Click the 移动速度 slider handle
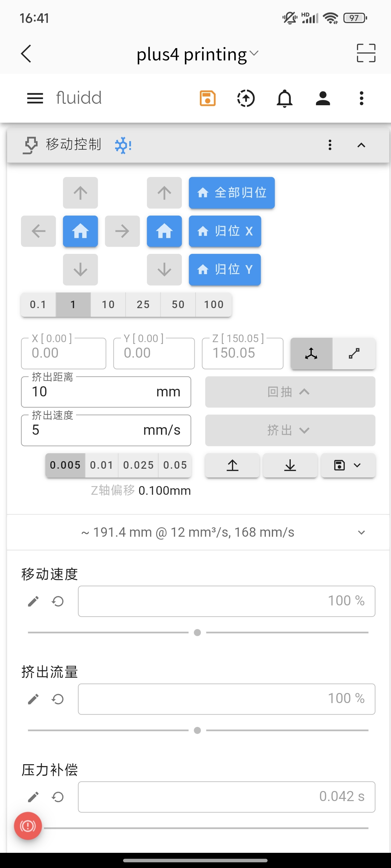Image resolution: width=391 pixels, height=868 pixels. tap(197, 633)
